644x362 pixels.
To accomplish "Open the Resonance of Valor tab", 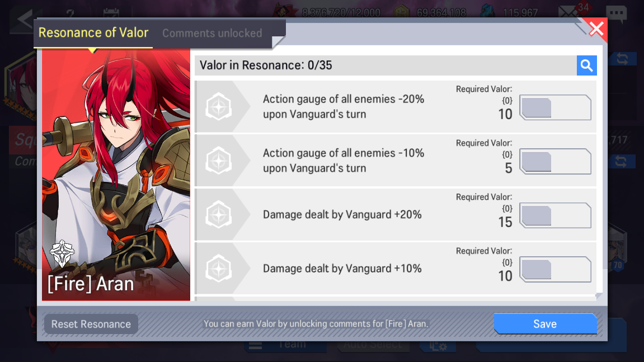I will tap(93, 32).
